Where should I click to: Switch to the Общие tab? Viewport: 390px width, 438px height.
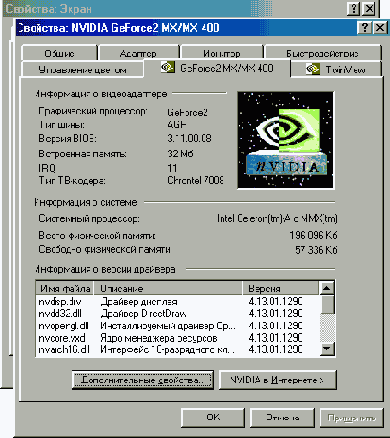[59, 53]
